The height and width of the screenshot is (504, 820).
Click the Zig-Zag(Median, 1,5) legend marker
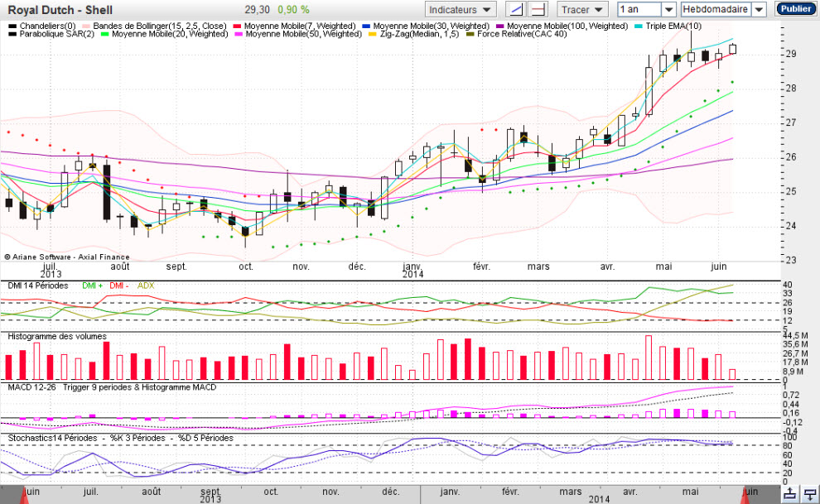coord(373,34)
